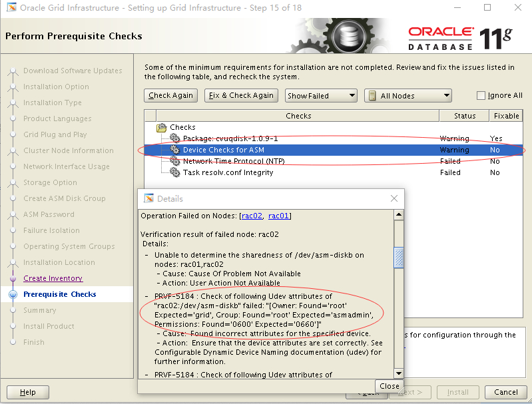Click Failed status of resolv.conf row
532x404 pixels.
(450, 172)
